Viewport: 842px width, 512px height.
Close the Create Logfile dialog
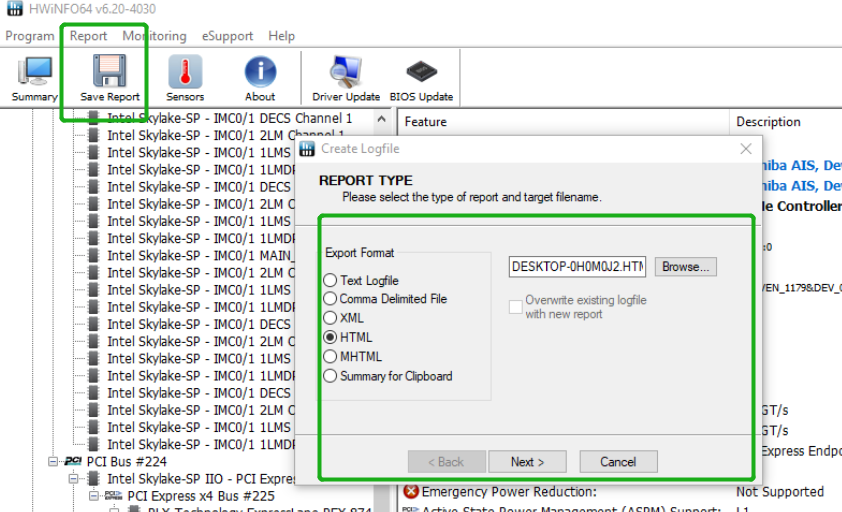pyautogui.click(x=745, y=149)
